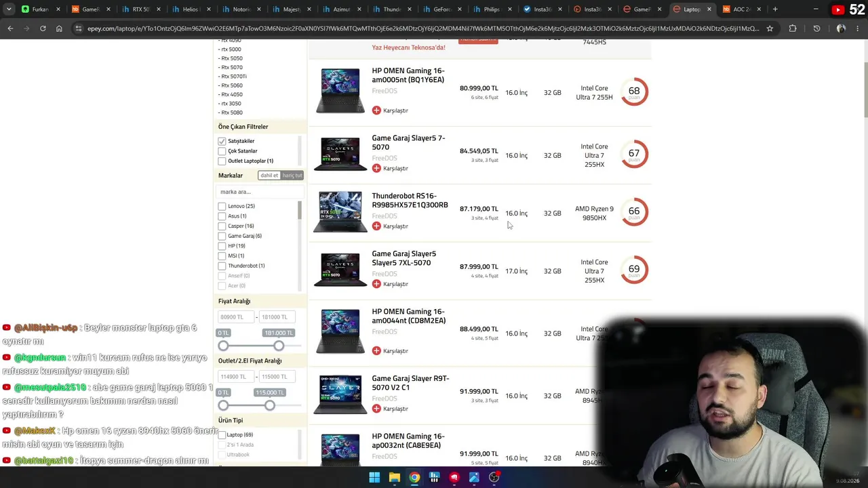The height and width of the screenshot is (488, 868).
Task: Click the Chrome icon in the taskbar
Action: tap(414, 478)
